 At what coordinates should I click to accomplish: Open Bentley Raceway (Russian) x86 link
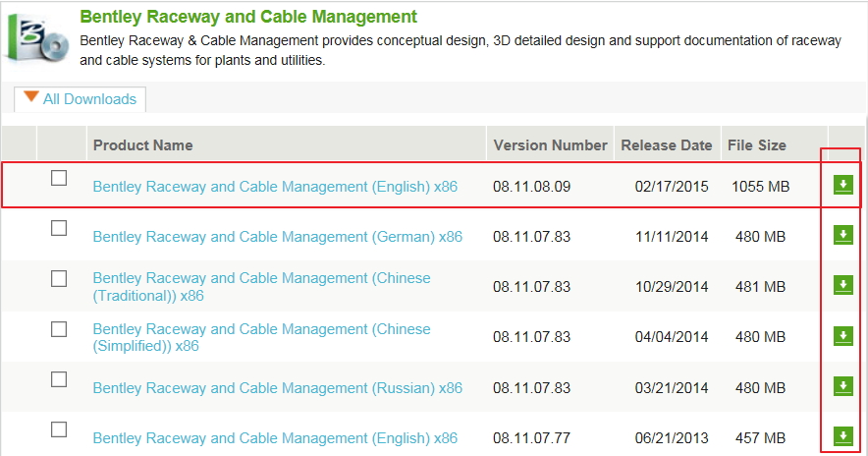[277, 388]
